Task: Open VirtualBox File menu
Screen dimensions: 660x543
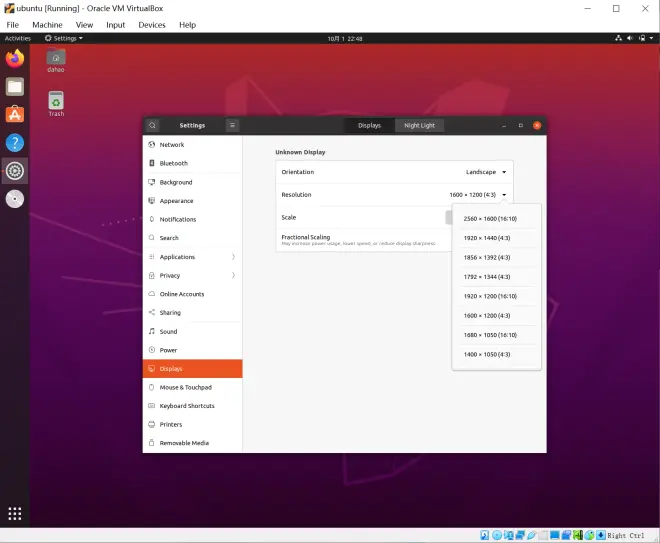Action: coord(13,25)
